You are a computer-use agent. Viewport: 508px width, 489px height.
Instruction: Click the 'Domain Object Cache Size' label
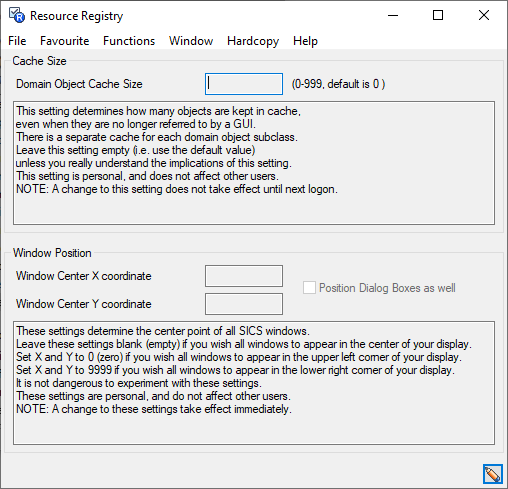click(x=79, y=84)
